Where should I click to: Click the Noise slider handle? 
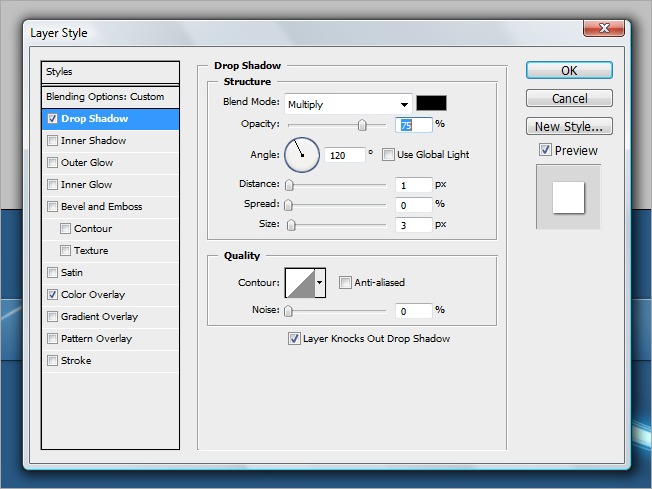[288, 311]
